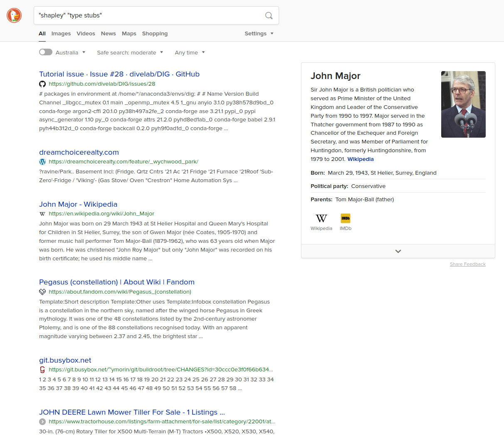
Task: Click the search query input field
Action: 149,15
